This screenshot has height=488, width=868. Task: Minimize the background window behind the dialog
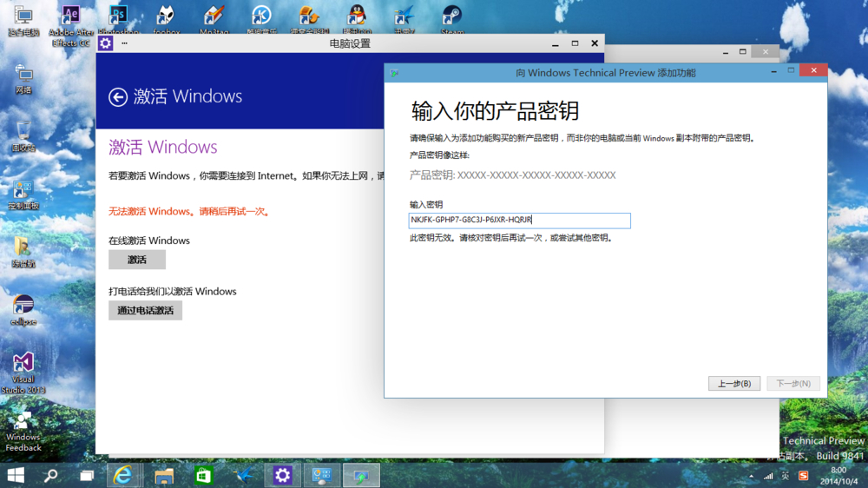click(x=725, y=52)
